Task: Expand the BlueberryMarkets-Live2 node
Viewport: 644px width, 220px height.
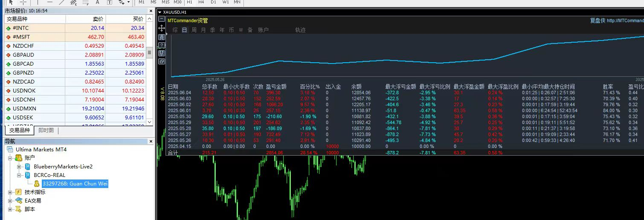Action: point(19,167)
